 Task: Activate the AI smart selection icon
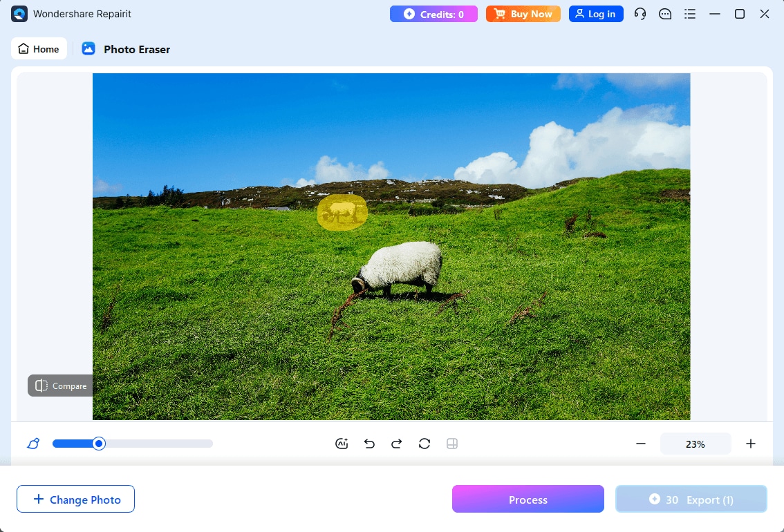[342, 444]
